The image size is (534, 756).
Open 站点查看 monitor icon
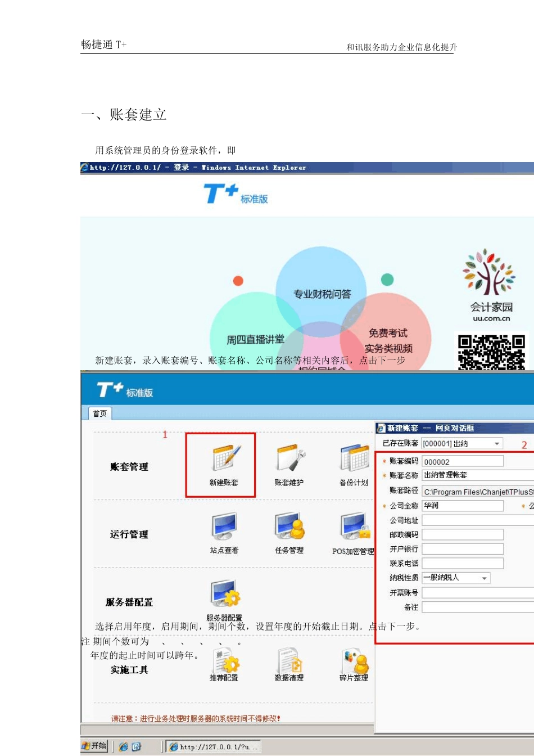[224, 526]
